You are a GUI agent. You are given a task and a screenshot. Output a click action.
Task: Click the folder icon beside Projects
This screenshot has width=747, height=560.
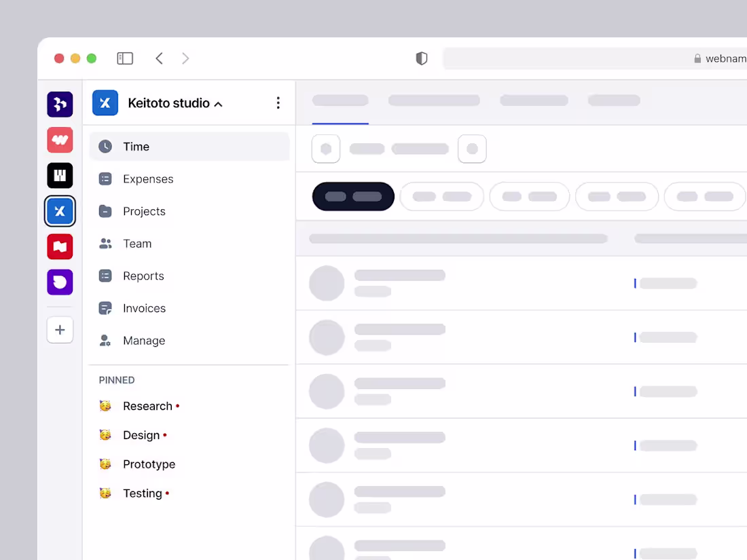(x=105, y=211)
